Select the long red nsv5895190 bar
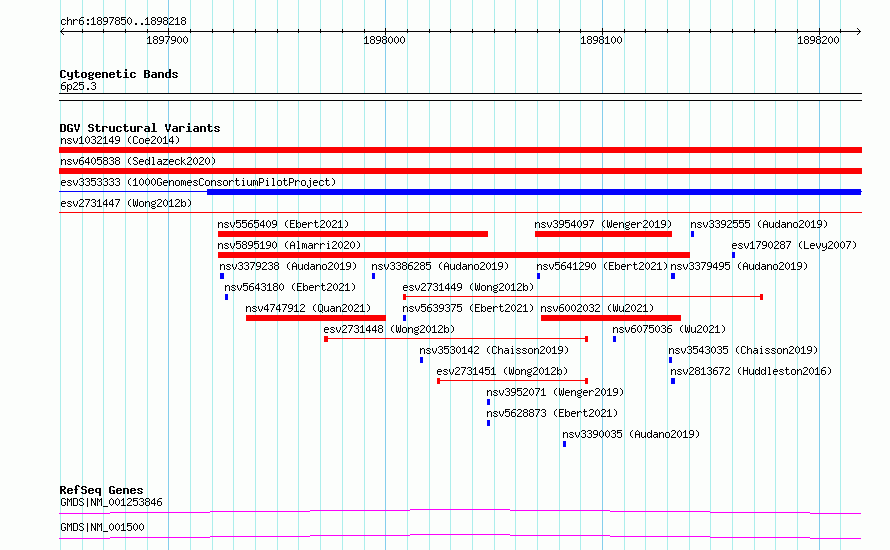The height and width of the screenshot is (550, 890). coord(454,255)
